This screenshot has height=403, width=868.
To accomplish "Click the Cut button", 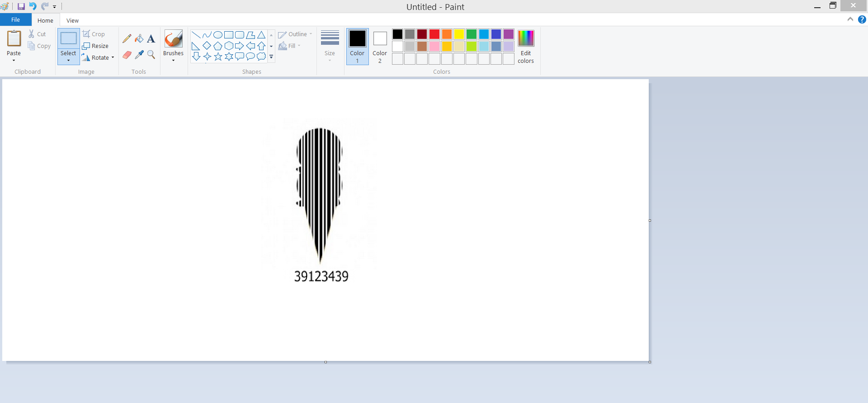I will coord(37,34).
